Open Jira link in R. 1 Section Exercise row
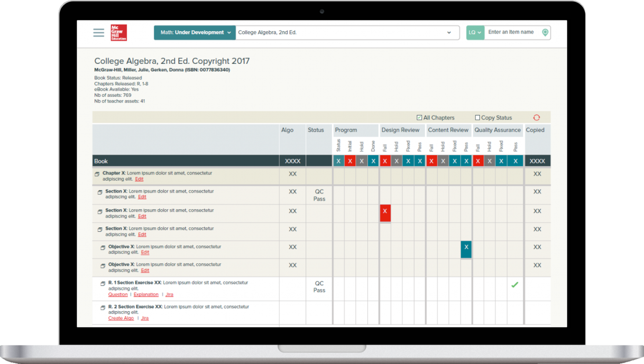 pos(169,294)
